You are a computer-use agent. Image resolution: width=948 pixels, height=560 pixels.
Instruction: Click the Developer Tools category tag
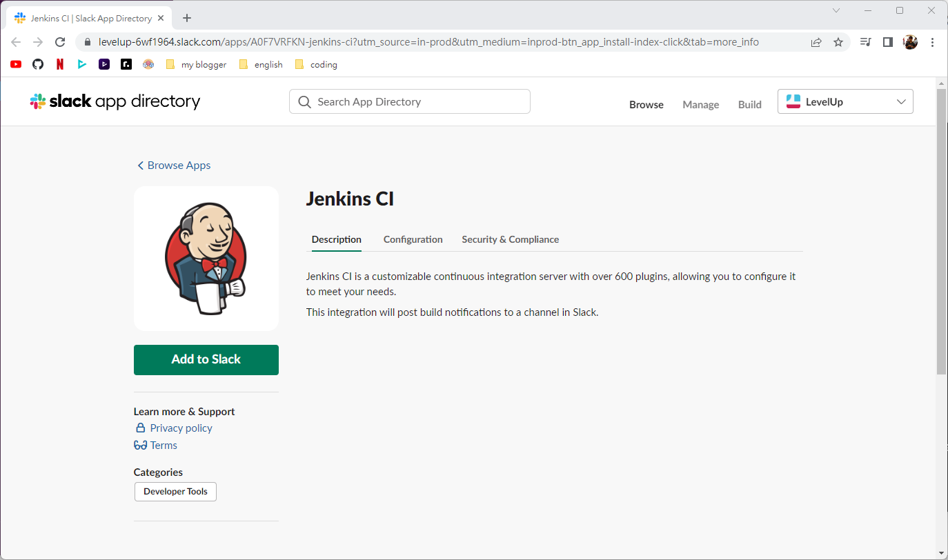click(x=175, y=492)
